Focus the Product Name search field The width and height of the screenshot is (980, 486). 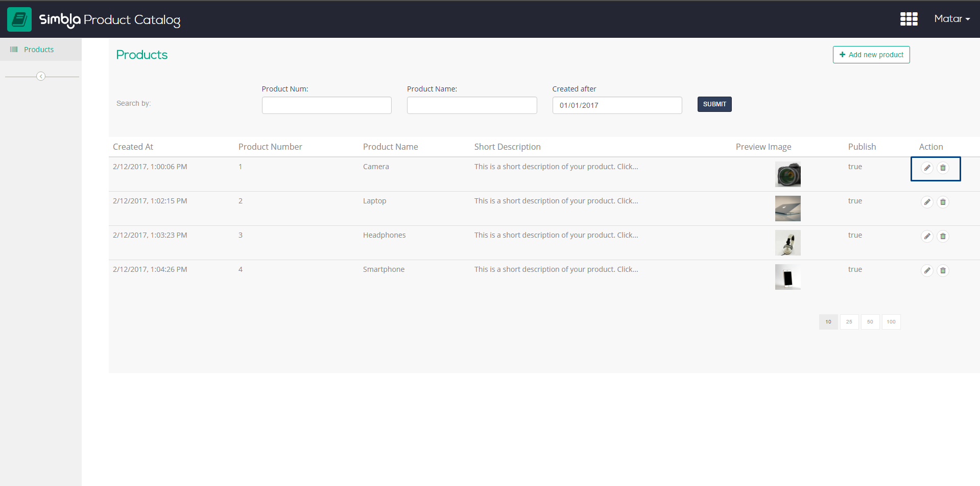pyautogui.click(x=472, y=105)
